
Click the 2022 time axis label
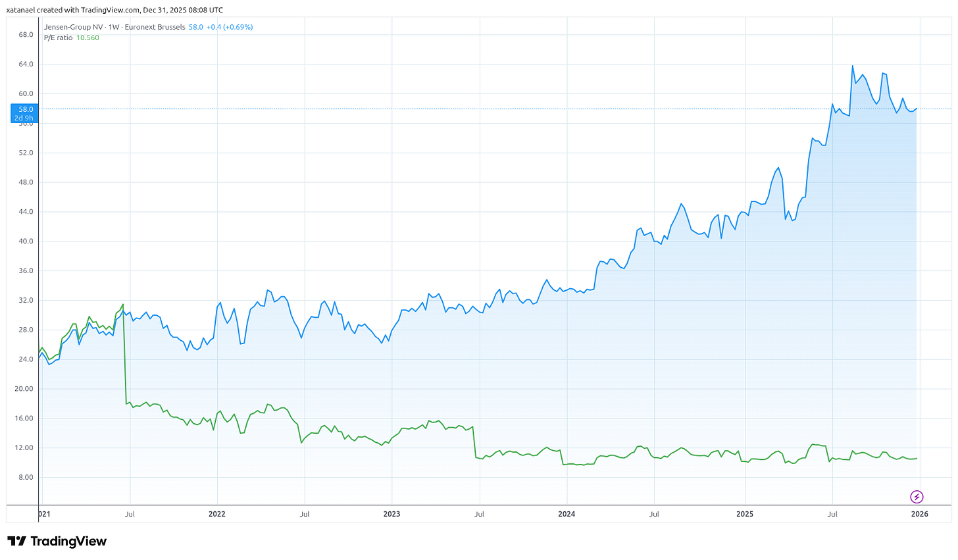pyautogui.click(x=216, y=514)
